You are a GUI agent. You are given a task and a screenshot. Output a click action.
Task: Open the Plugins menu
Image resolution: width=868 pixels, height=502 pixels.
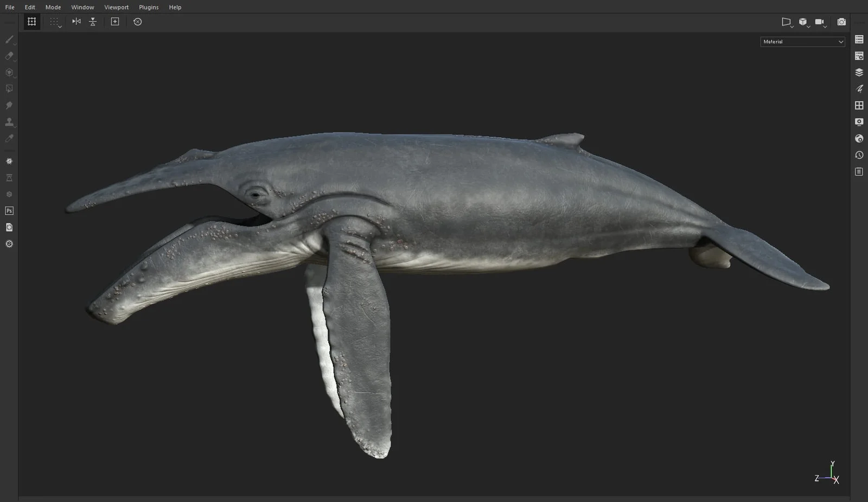point(148,7)
